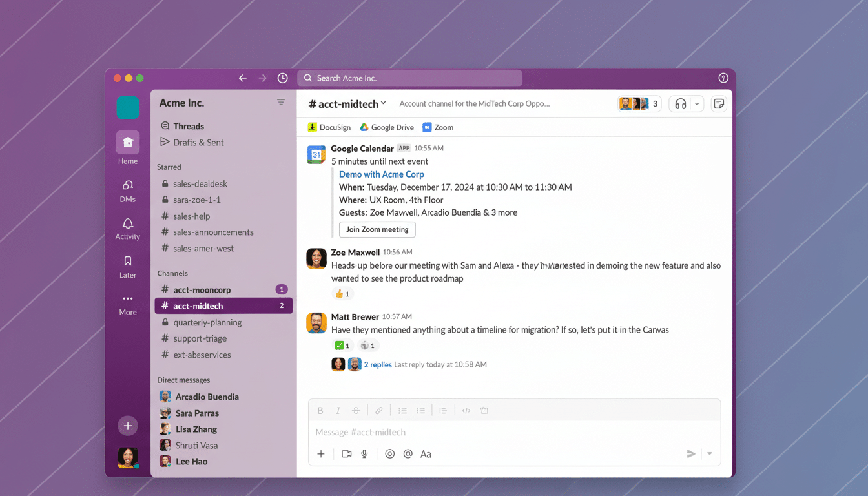Click the Search Acme Inc. field
This screenshot has height=496, width=868.
coord(409,77)
